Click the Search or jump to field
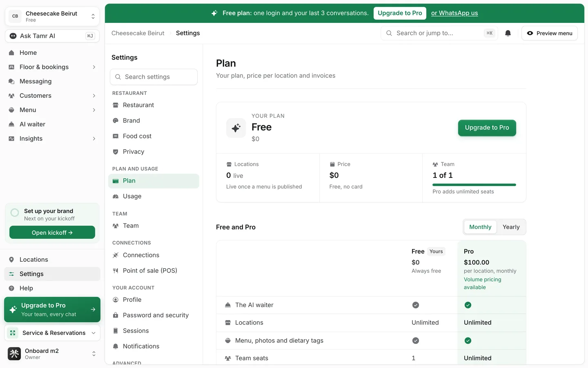 [x=439, y=33]
